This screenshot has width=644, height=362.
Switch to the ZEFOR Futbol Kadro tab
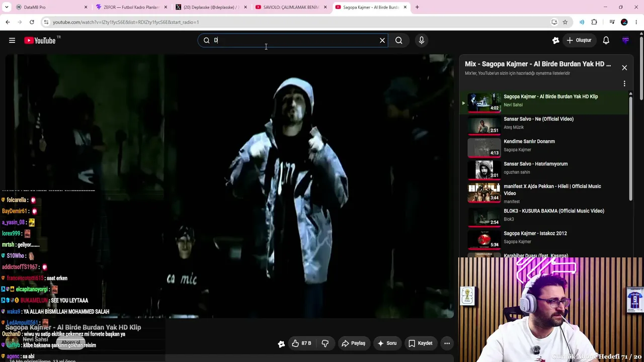130,7
